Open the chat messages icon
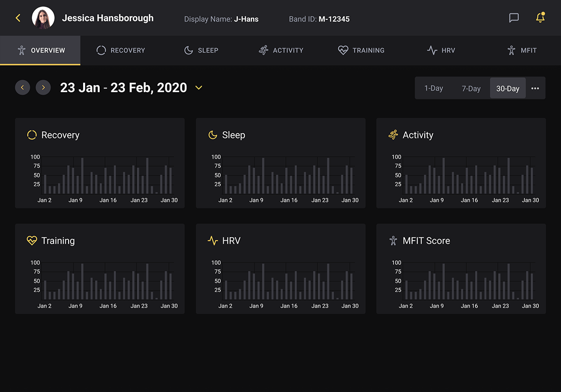This screenshot has height=392, width=561. [x=514, y=18]
